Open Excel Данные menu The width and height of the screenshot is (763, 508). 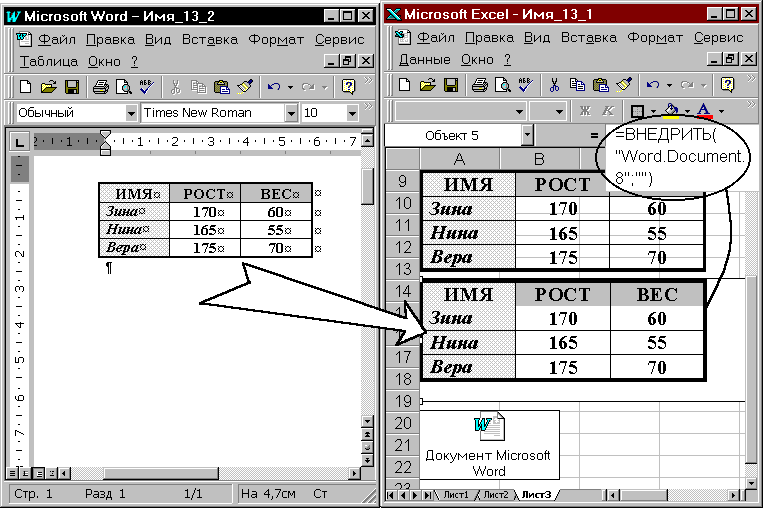coord(425,60)
